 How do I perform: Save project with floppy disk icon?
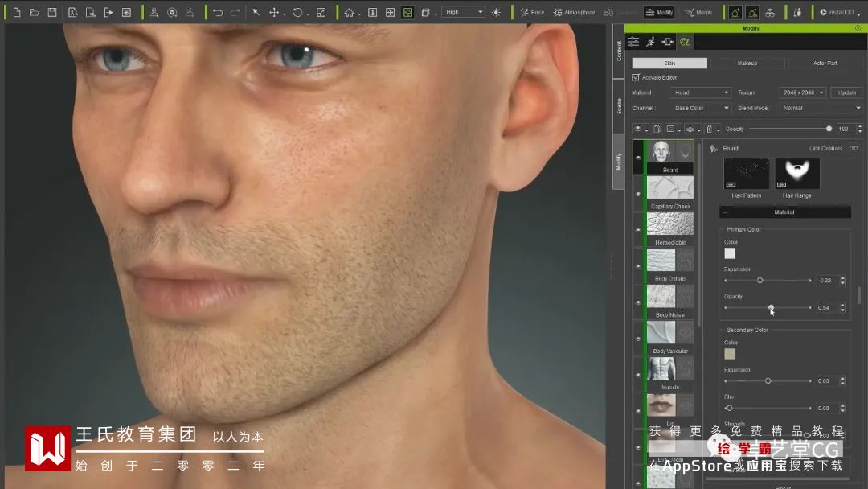pyautogui.click(x=52, y=12)
